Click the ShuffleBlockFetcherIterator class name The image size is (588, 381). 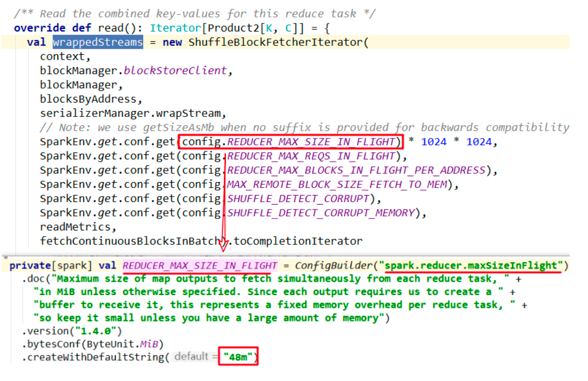pos(276,42)
